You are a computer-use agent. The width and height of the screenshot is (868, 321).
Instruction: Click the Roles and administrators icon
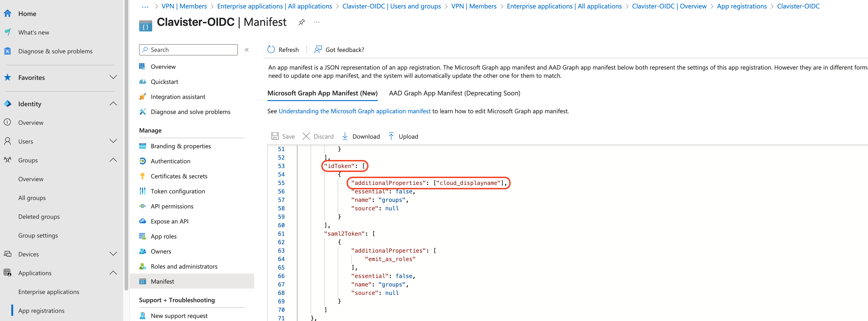[143, 266]
